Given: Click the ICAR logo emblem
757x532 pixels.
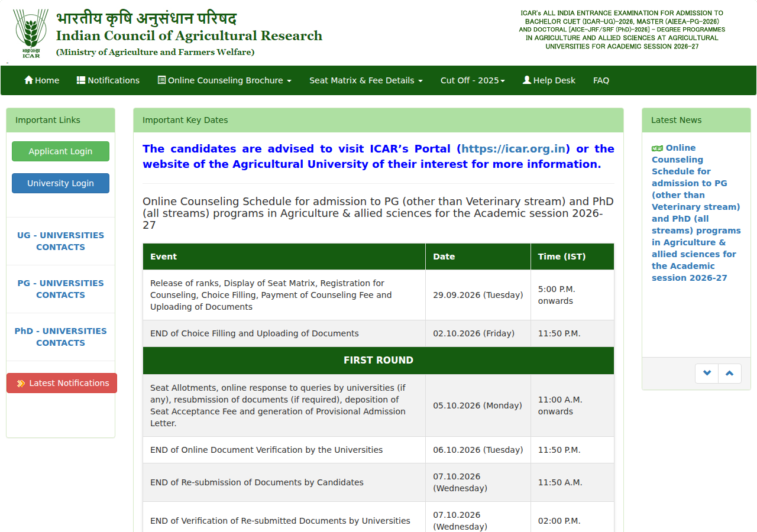Looking at the screenshot, I should (x=31, y=33).
